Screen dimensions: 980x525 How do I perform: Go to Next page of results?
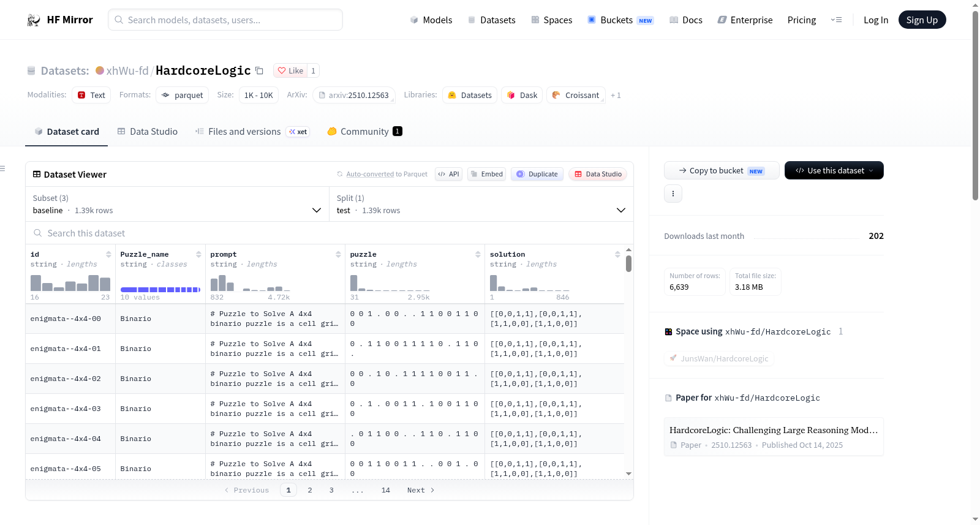coord(421,490)
